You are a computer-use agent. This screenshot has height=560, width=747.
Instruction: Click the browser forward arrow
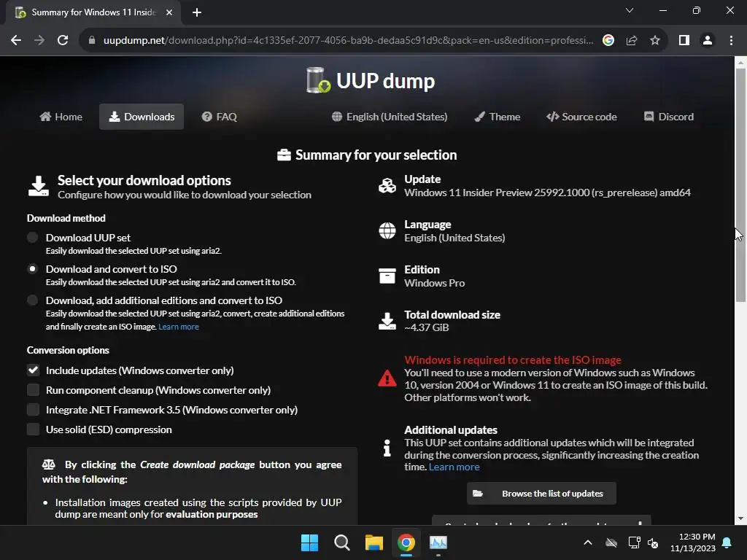tap(39, 41)
